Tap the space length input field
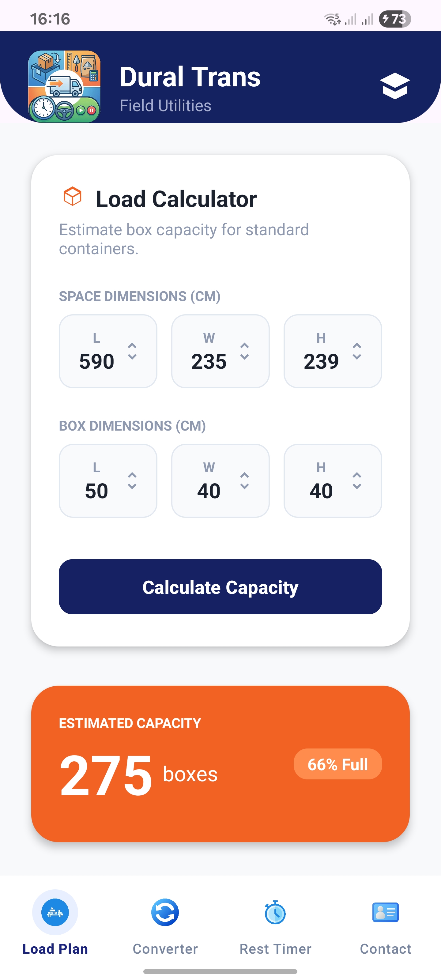 click(97, 361)
